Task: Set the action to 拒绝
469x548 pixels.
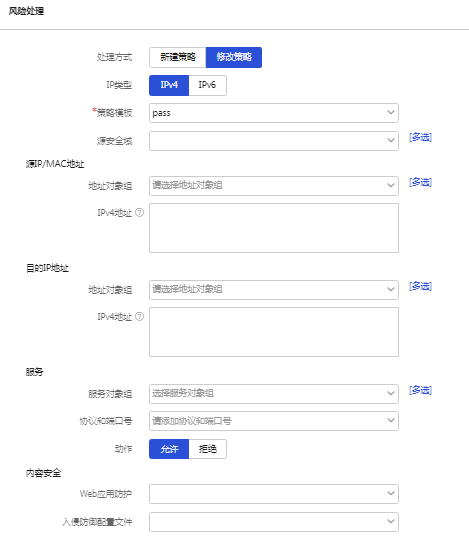Action: coord(207,449)
